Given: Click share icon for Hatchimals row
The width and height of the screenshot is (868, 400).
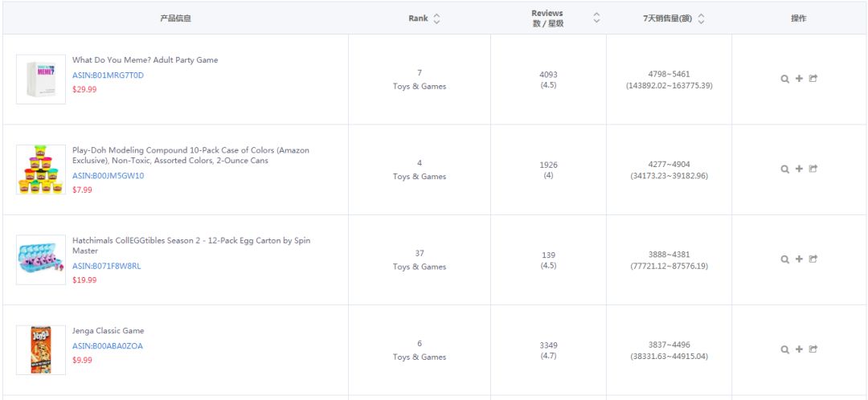Looking at the screenshot, I should point(813,259).
